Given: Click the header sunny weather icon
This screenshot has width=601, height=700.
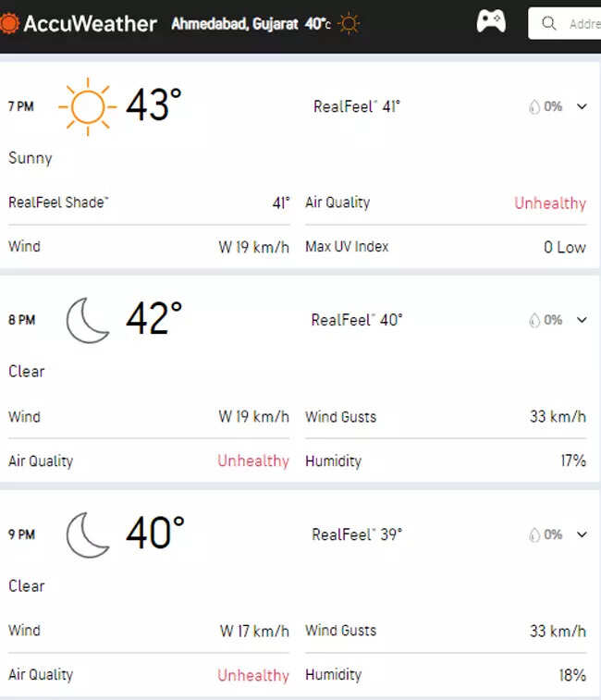Looking at the screenshot, I should pos(349,23).
